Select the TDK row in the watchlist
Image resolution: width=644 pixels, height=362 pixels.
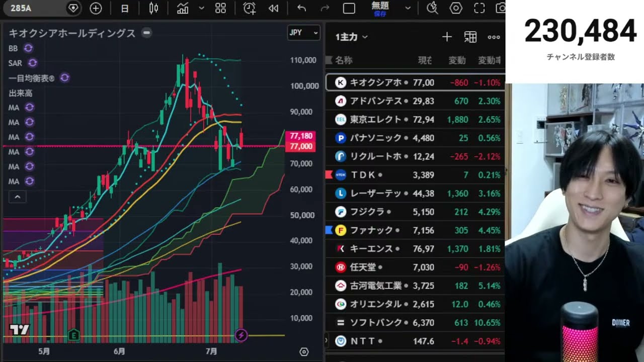[416, 175]
